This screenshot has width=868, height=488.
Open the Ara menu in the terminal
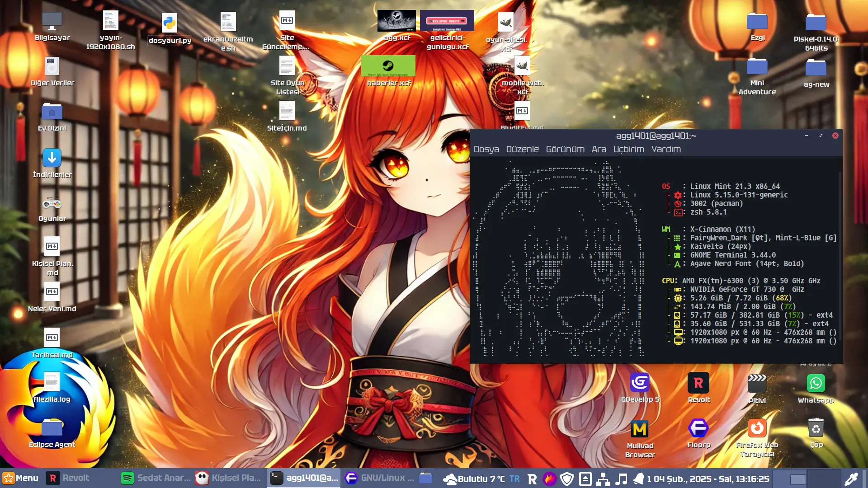599,149
